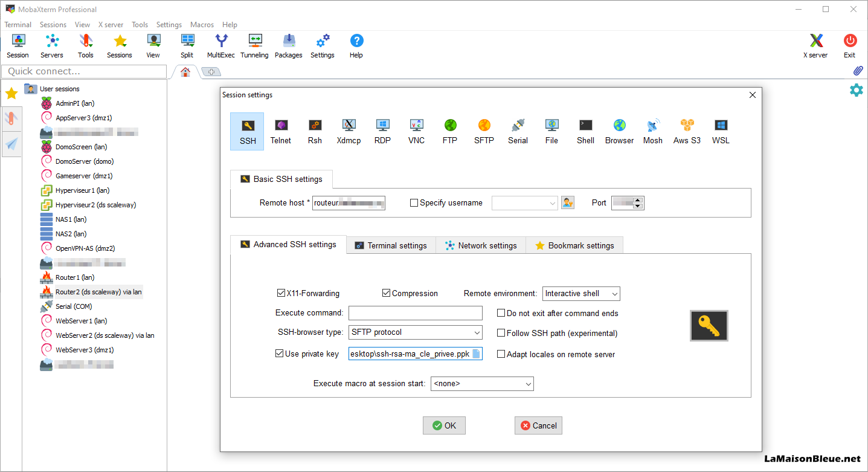Open the Sessions star toolbar icon
Viewport: 868px width, 472px height.
click(120, 46)
